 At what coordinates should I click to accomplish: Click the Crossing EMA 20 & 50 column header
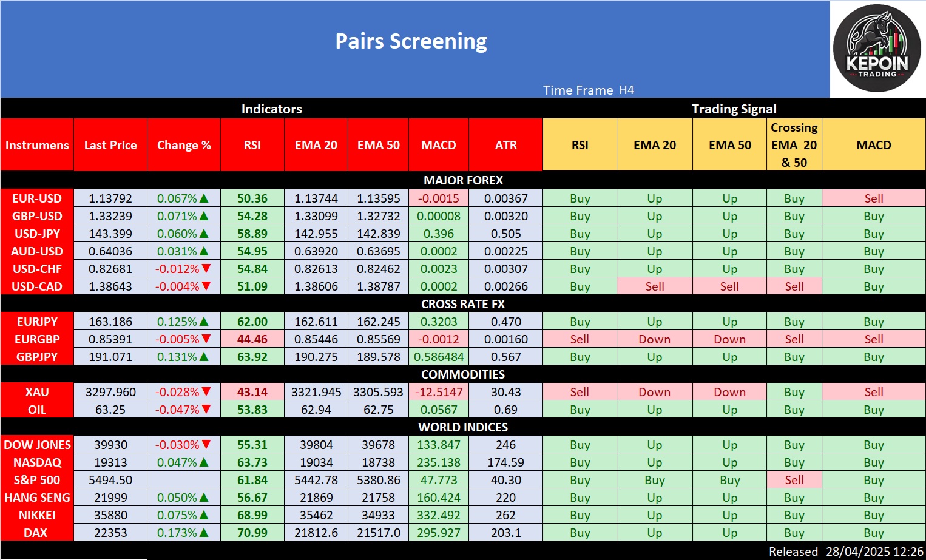[x=794, y=145]
